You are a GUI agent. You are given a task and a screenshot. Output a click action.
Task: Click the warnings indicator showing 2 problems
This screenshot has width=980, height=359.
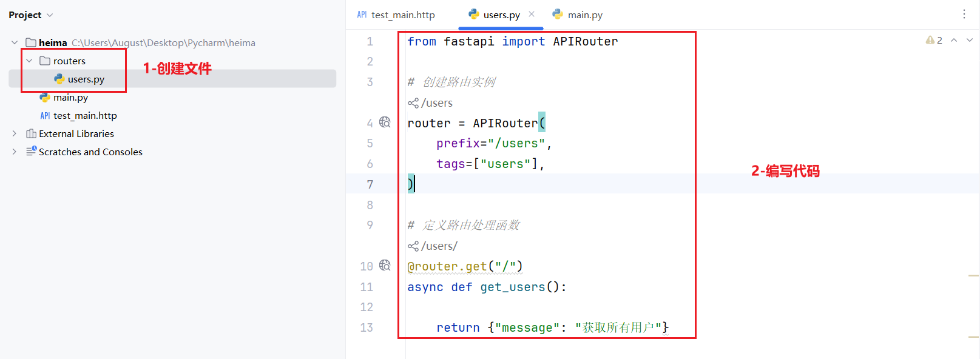point(934,40)
